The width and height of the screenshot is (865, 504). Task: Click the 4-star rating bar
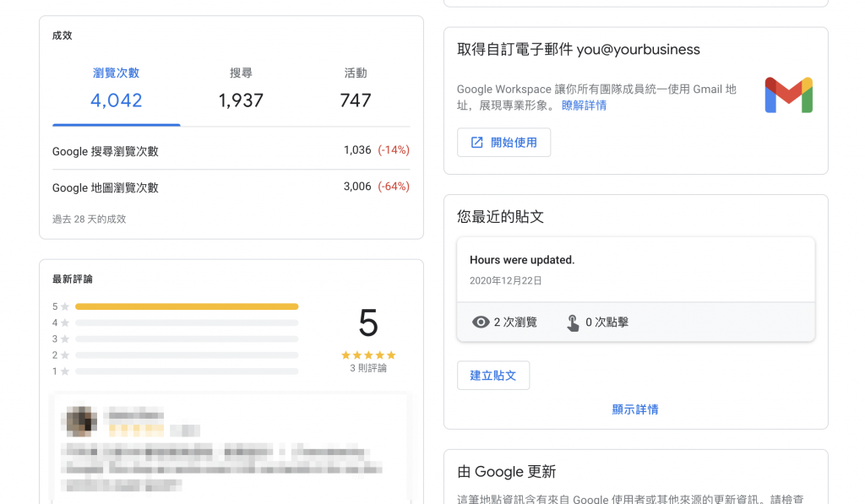[187, 322]
